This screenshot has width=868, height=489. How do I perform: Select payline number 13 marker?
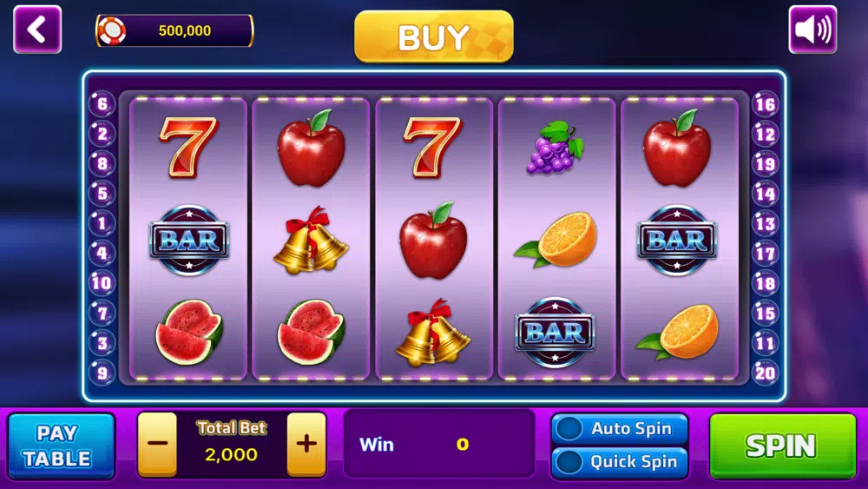[765, 223]
